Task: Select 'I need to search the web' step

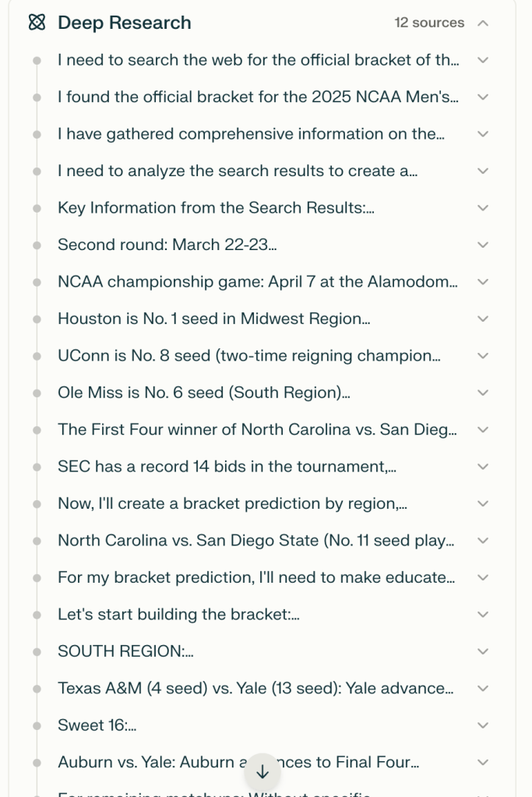Action: [x=258, y=60]
